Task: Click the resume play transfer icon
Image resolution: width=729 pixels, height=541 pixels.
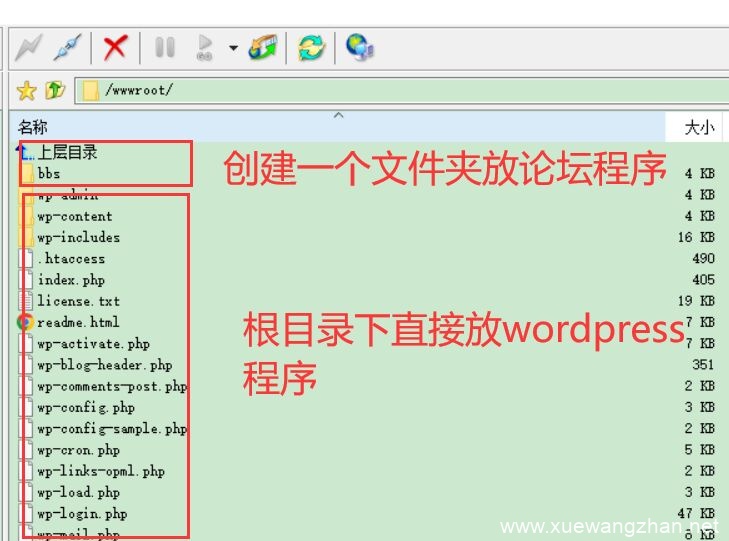Action: 205,47
